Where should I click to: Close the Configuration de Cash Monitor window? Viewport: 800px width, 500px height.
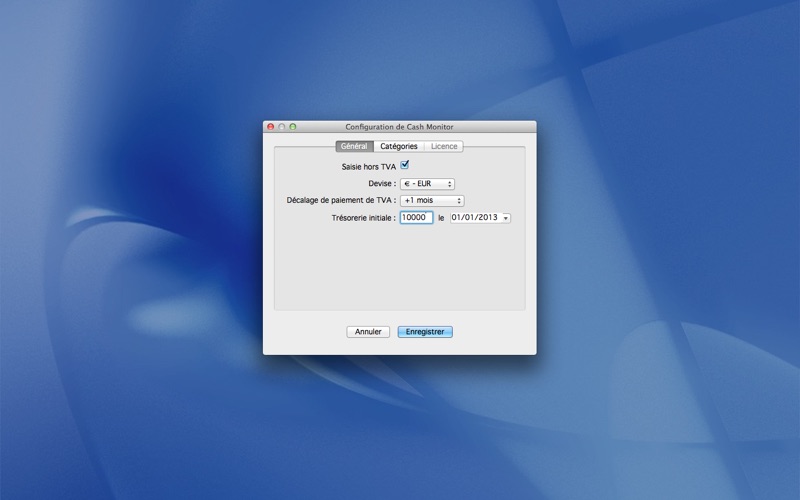click(271, 127)
